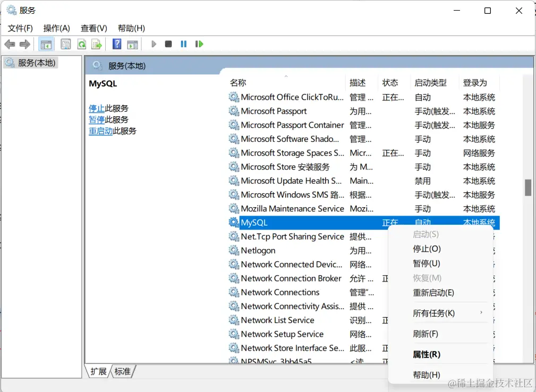The width and height of the screenshot is (536, 392).
Task: Click gear icon of Microsoft Update Health service
Action: click(234, 181)
